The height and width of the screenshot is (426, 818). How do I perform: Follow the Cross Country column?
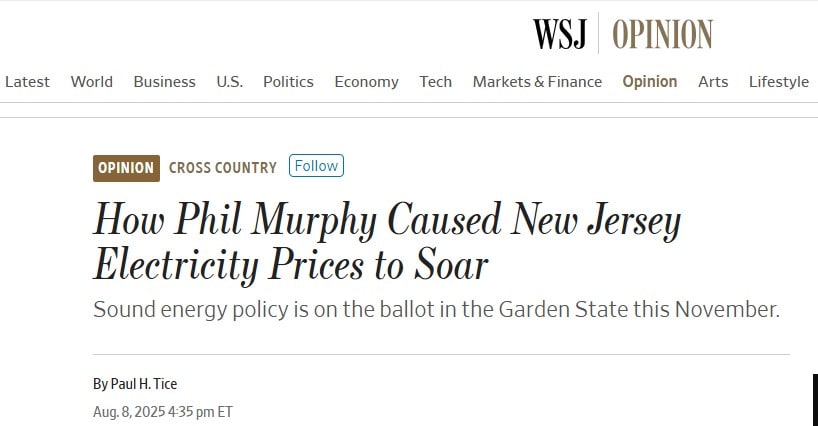(316, 166)
